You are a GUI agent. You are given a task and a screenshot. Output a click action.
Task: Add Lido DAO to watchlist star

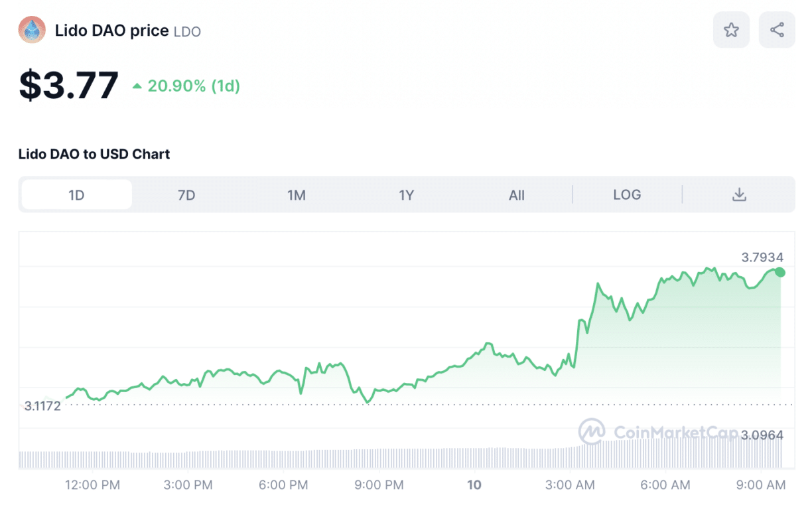[731, 30]
